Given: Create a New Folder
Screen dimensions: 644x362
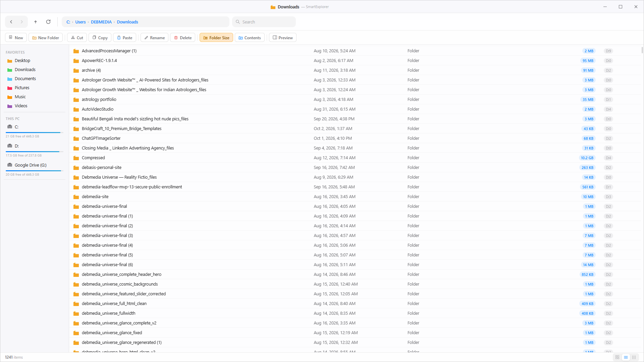Looking at the screenshot, I should (x=46, y=38).
